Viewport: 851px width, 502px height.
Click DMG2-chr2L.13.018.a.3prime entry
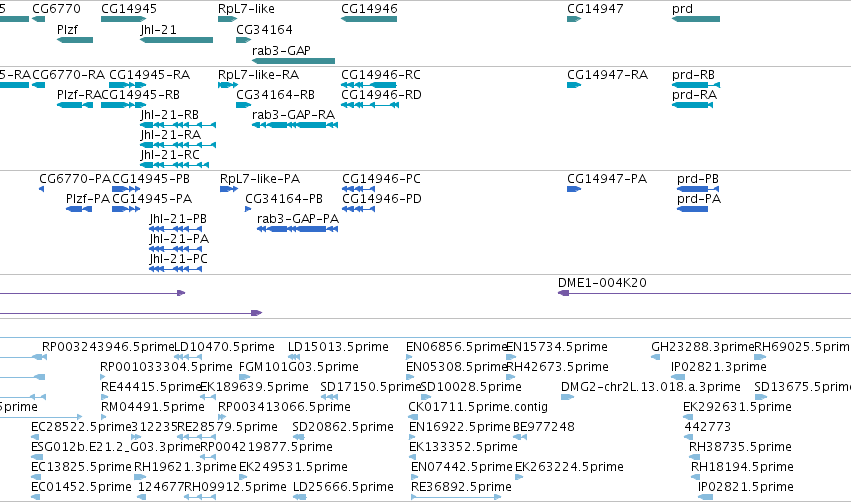[x=651, y=387]
